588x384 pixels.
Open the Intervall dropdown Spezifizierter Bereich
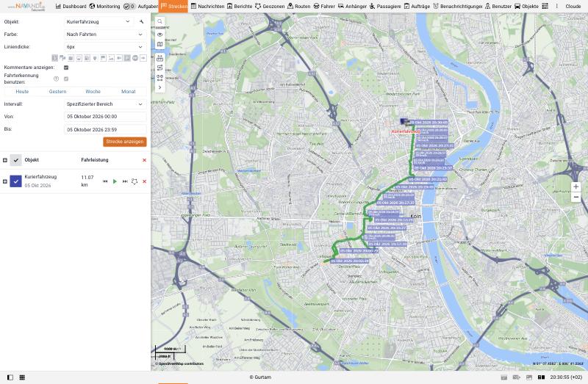105,104
